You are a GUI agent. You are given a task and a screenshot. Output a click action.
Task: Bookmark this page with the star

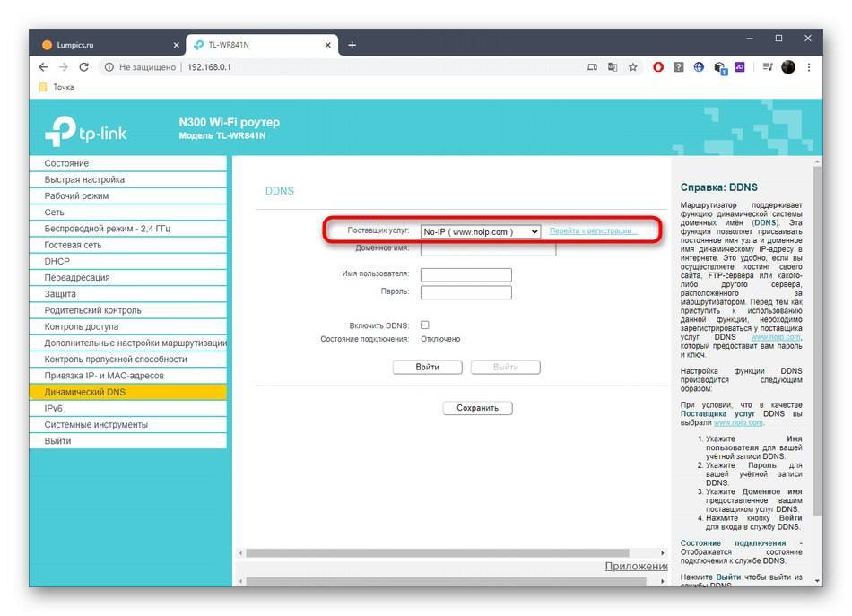tap(632, 67)
